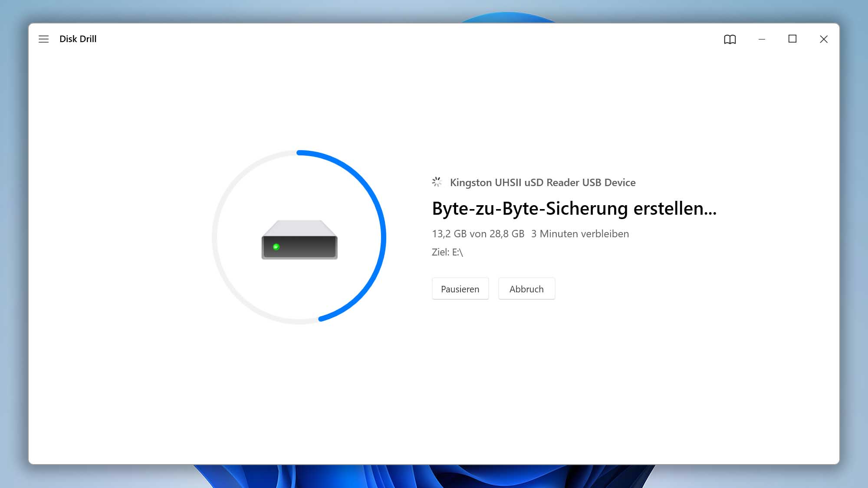This screenshot has height=488, width=868.
Task: Click the Kingston UHSII uSD Reader USB Device label
Action: point(542,183)
